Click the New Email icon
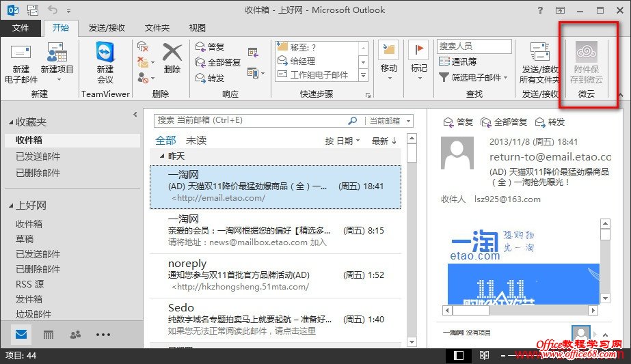 pos(21,53)
